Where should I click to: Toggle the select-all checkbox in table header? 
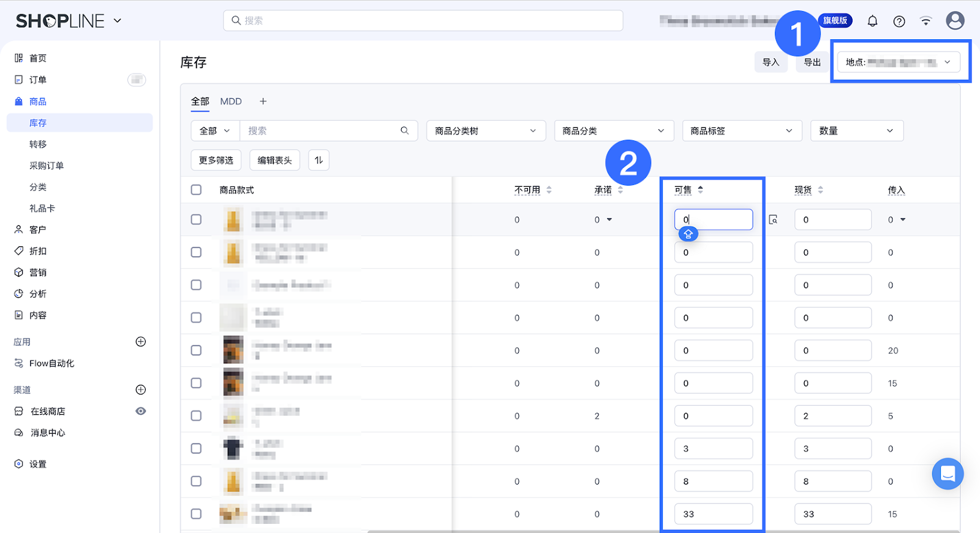tap(196, 190)
